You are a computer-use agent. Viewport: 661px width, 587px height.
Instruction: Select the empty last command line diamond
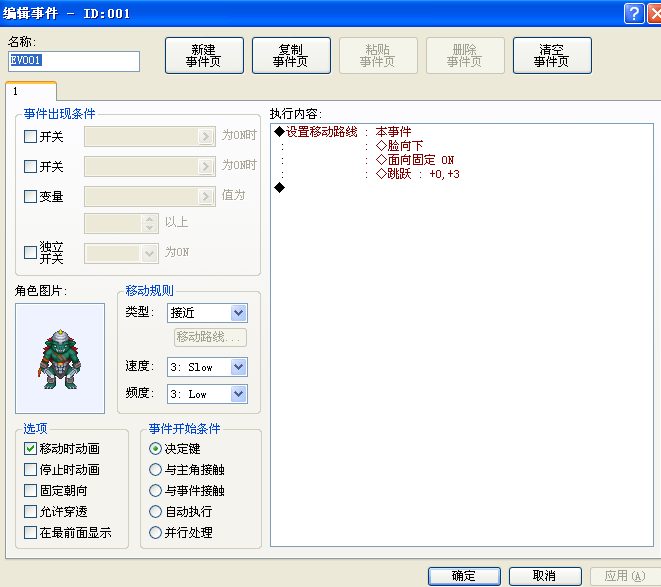click(279, 188)
